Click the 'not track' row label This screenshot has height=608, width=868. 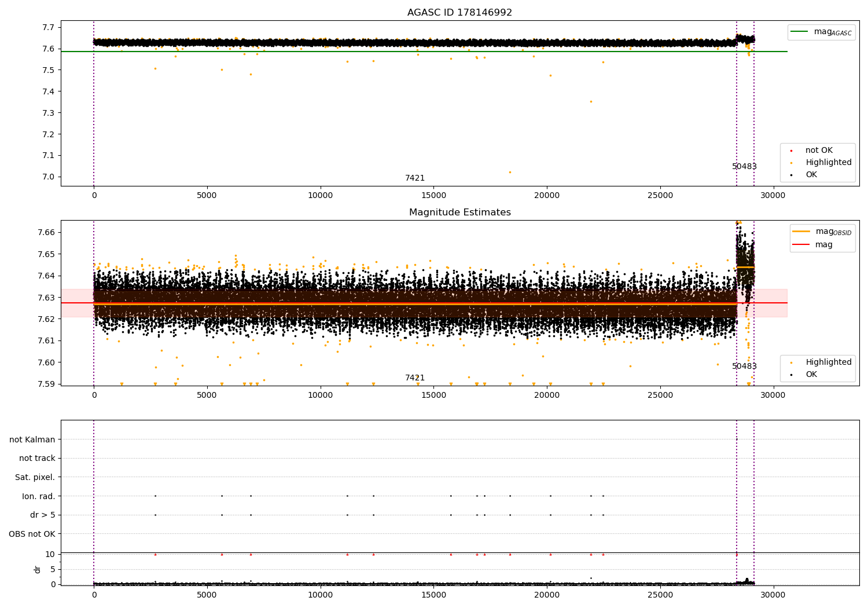click(37, 459)
